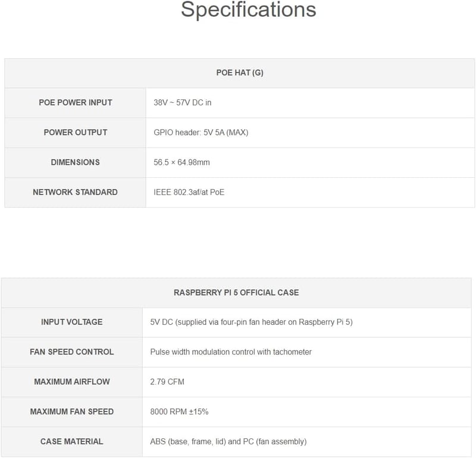Select Pulse width modulation control text
This screenshot has height=458, width=476.
231,352
